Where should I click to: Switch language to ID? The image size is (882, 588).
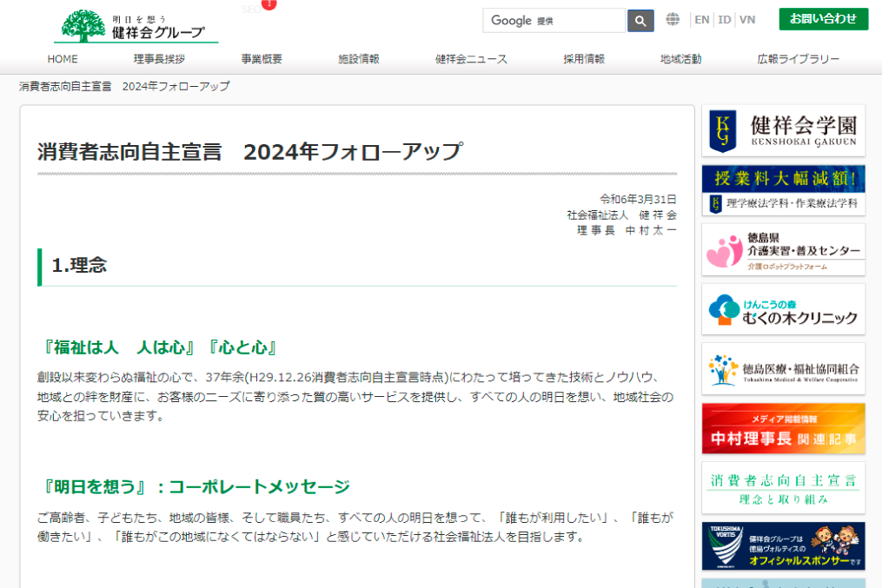coord(725,19)
